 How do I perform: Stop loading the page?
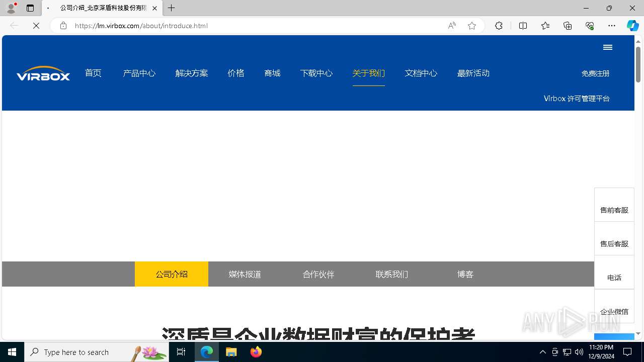36,26
